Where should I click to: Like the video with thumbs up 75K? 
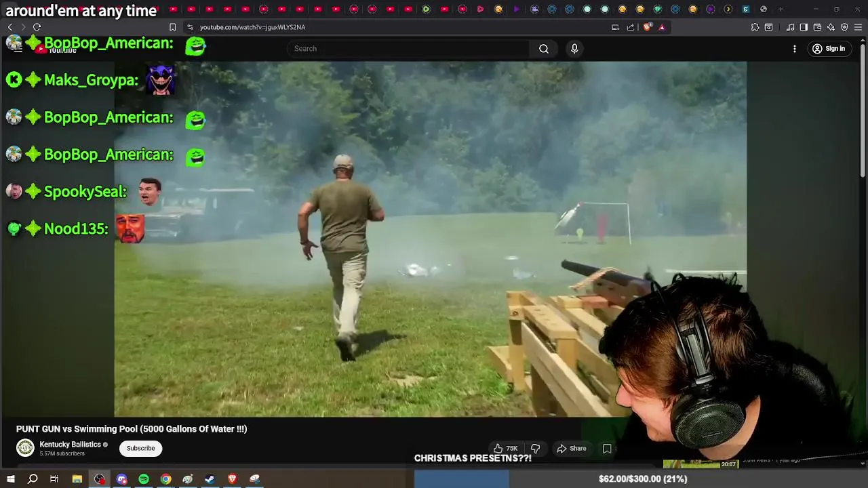click(x=505, y=448)
